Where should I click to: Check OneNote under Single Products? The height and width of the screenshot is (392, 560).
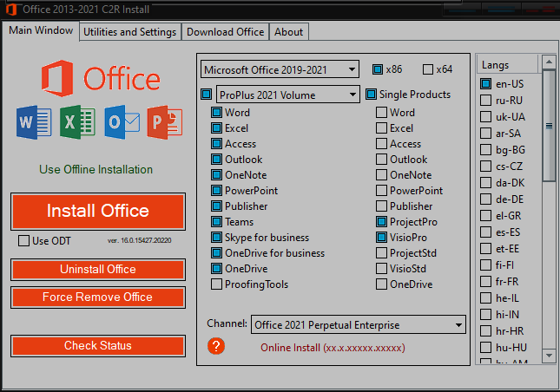click(x=381, y=175)
